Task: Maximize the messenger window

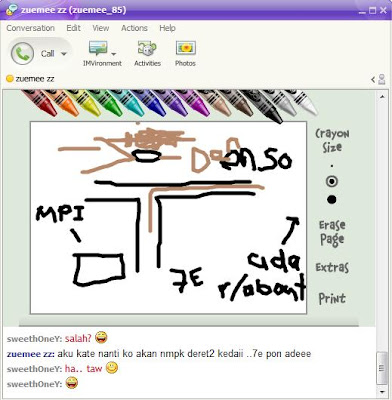Action: point(373,11)
